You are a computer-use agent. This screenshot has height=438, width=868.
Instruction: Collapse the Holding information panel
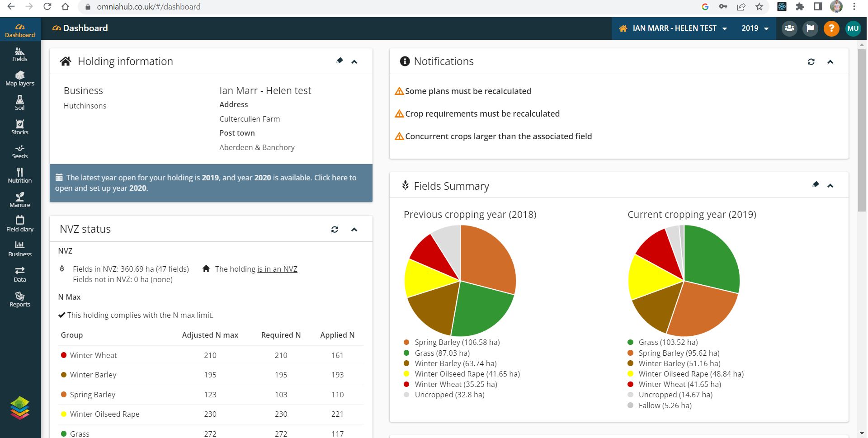pos(354,62)
